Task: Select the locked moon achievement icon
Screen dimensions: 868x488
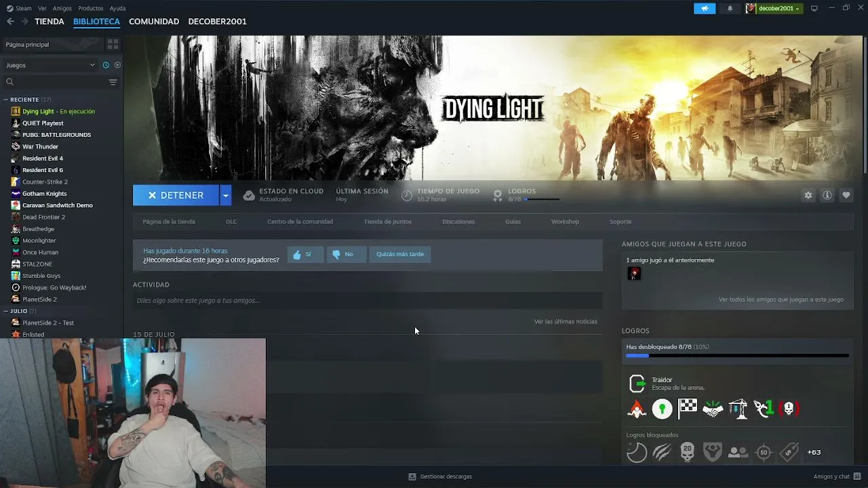Action: point(637,452)
